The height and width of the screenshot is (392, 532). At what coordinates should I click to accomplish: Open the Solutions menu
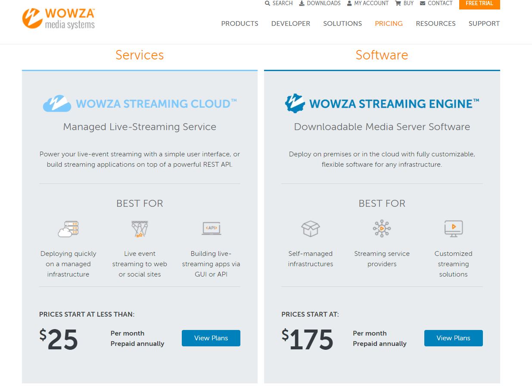tap(342, 24)
